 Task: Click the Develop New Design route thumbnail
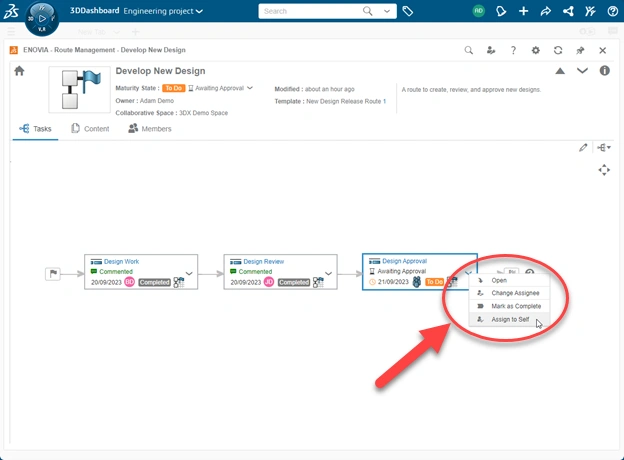click(x=80, y=90)
